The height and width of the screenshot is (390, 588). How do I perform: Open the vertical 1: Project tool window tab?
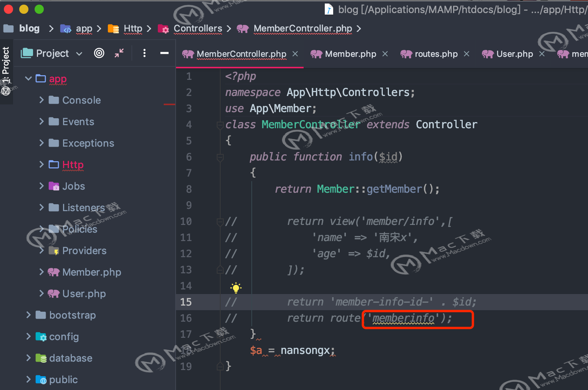coord(6,71)
